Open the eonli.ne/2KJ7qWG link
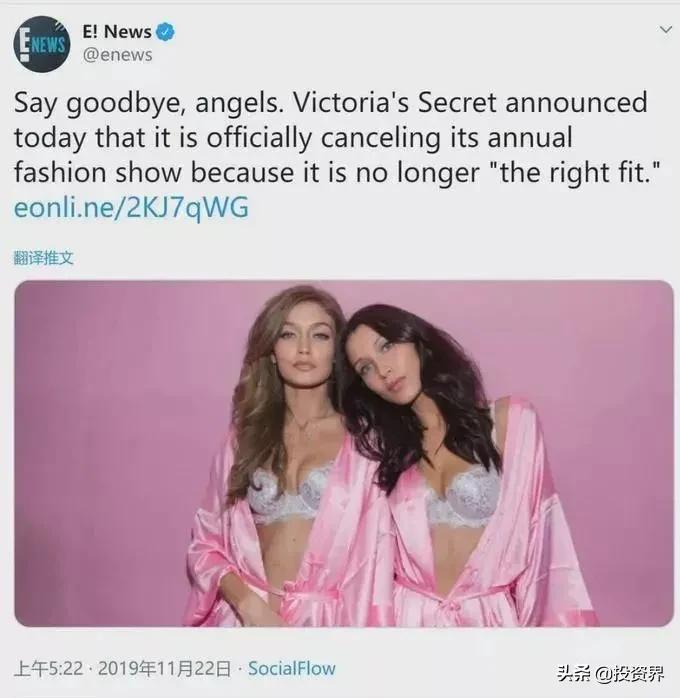Image resolution: width=680 pixels, height=698 pixels. (131, 208)
